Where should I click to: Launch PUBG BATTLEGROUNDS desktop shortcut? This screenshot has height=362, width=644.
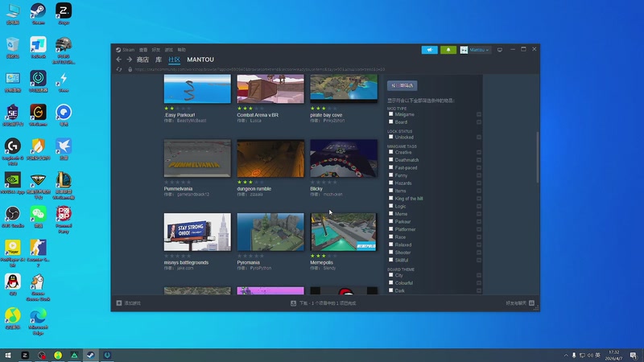[x=64, y=50]
